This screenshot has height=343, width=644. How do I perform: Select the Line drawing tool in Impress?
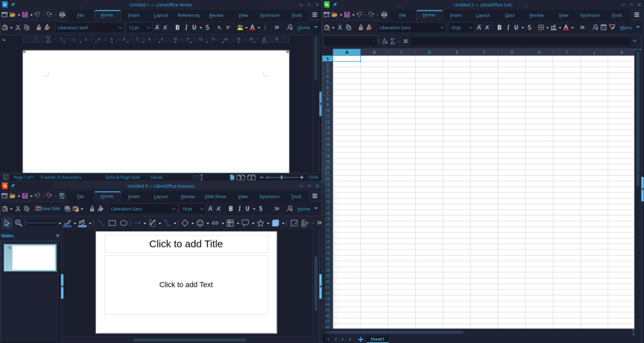point(101,223)
